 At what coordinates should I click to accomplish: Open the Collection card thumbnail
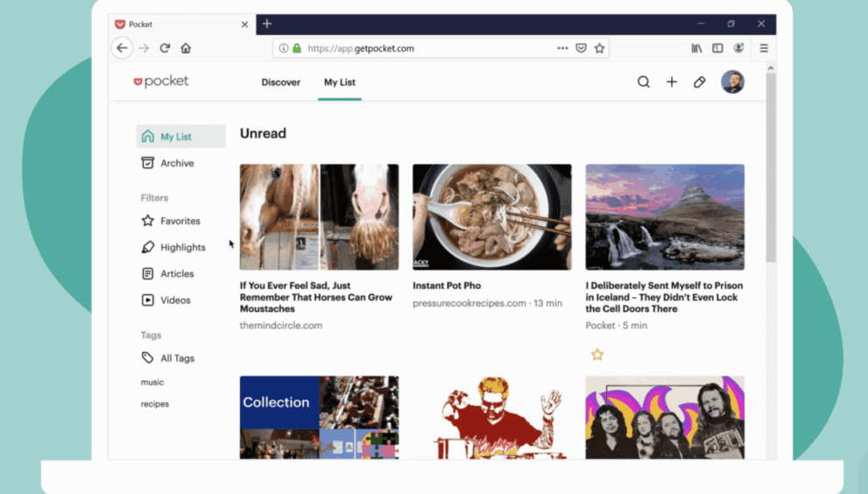coord(319,418)
